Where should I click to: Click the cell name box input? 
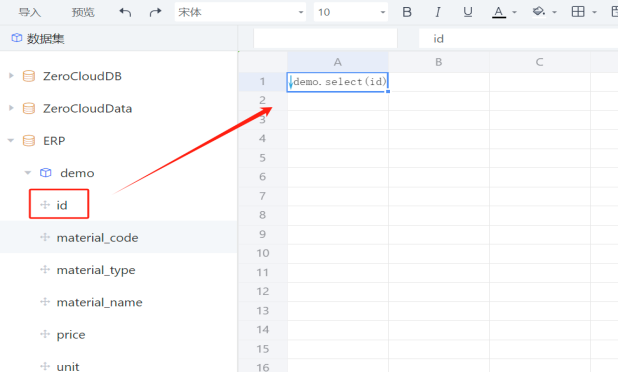tap(325, 38)
